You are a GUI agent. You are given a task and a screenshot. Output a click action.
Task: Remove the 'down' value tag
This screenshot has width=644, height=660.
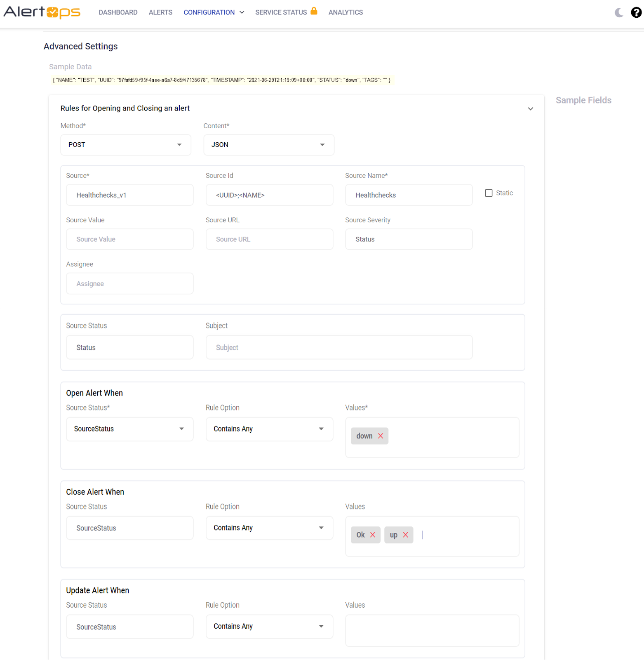(381, 436)
